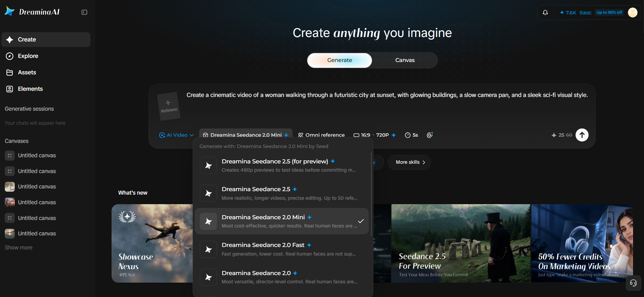This screenshot has height=297, width=644.
Task: Open the 50% Fewer Credits marketing card
Action: point(582,243)
